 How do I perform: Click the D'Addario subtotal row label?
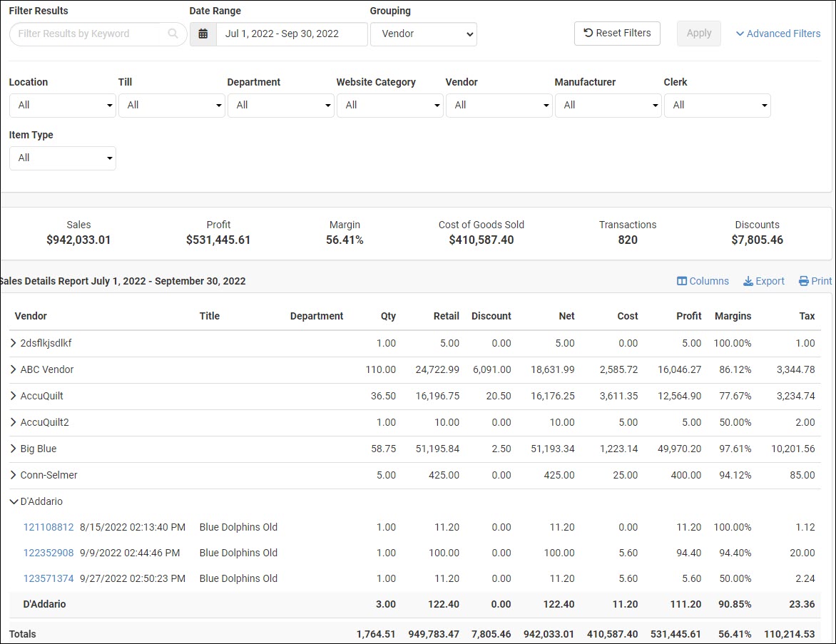(x=44, y=604)
